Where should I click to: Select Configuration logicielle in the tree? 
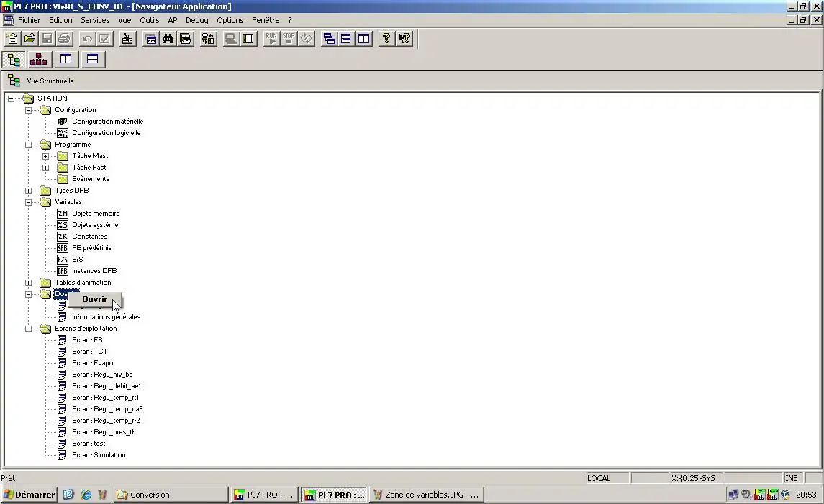pos(107,133)
